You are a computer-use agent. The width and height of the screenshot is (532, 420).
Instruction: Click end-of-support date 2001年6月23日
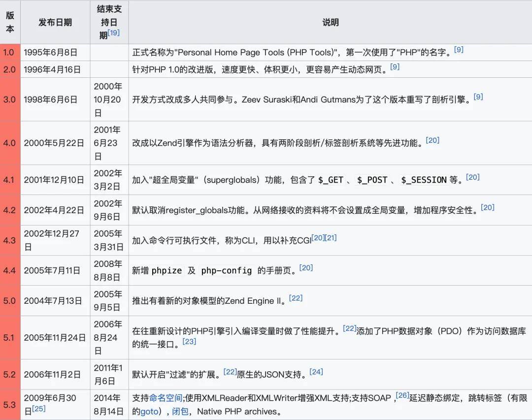107,143
